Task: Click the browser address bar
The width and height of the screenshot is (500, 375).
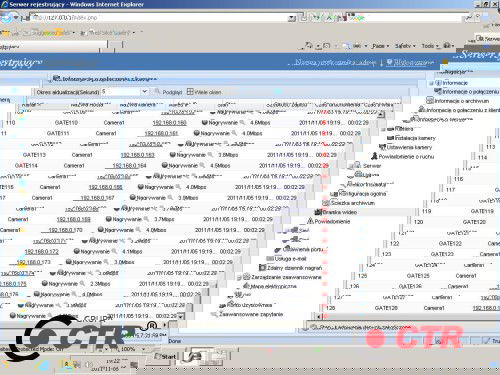Action: coord(159,18)
